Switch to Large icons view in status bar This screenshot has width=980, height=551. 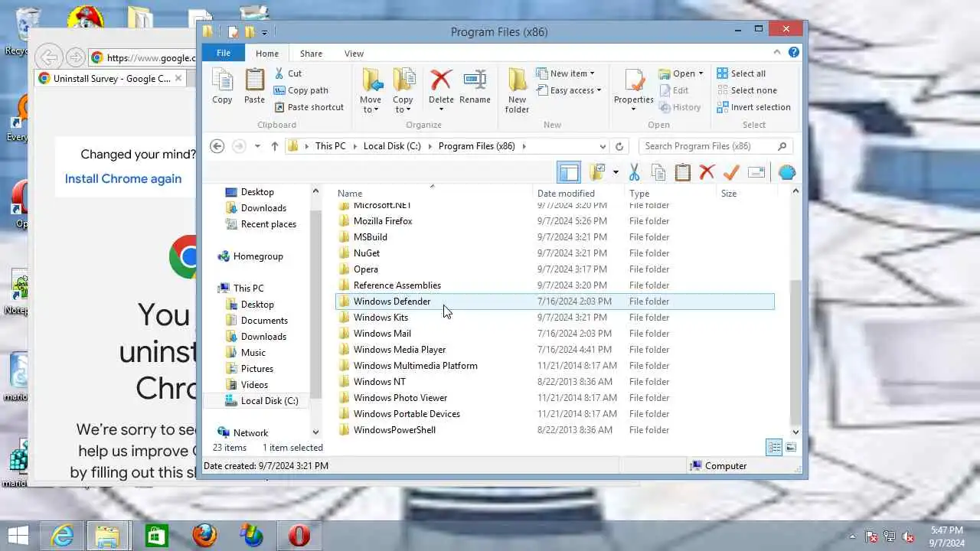coord(791,448)
